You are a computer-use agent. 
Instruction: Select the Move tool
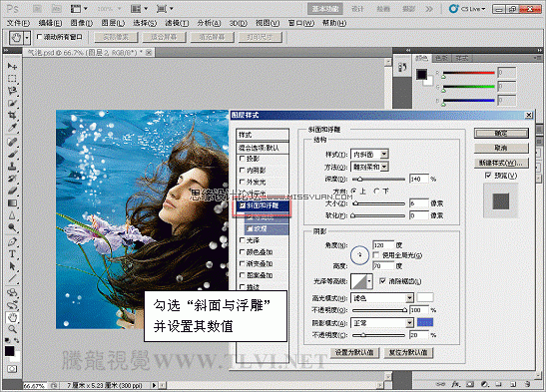point(12,66)
